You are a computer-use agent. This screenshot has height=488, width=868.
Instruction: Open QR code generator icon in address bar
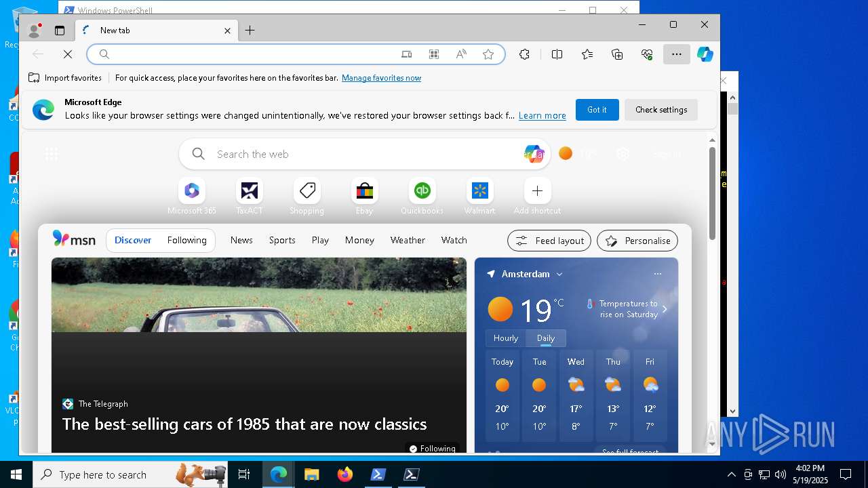coord(434,54)
